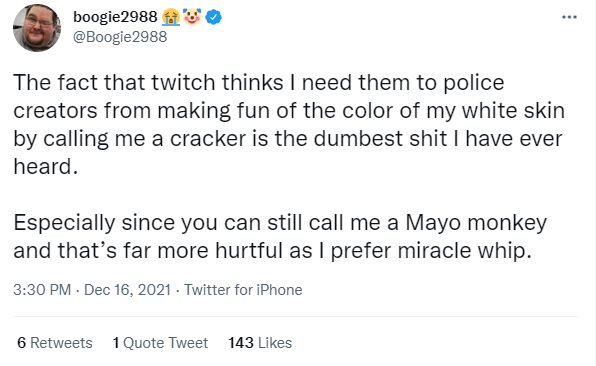This screenshot has width=596, height=366.
Task: Click the phrase "Mayo monkey" in the tweet
Action: pos(476,223)
